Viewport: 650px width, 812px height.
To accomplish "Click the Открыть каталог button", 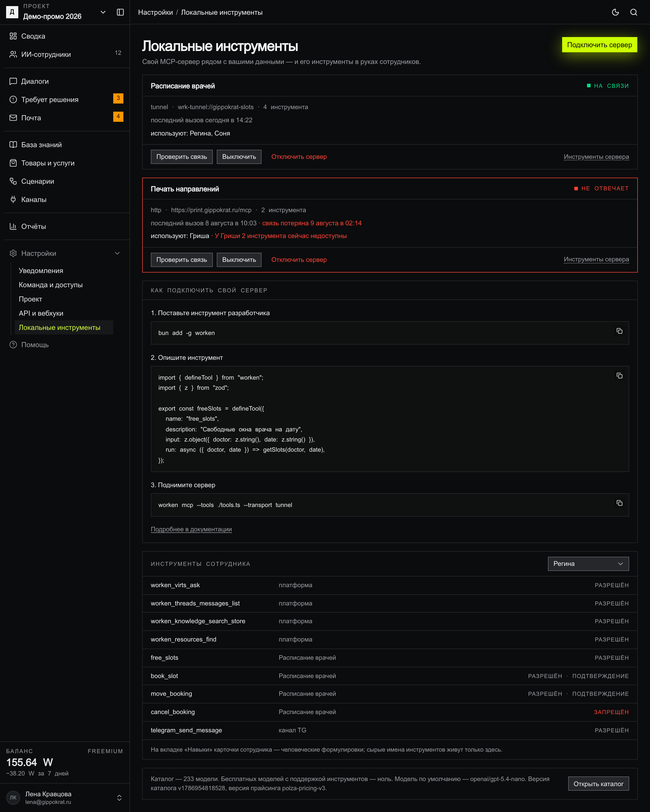I will tap(598, 783).
